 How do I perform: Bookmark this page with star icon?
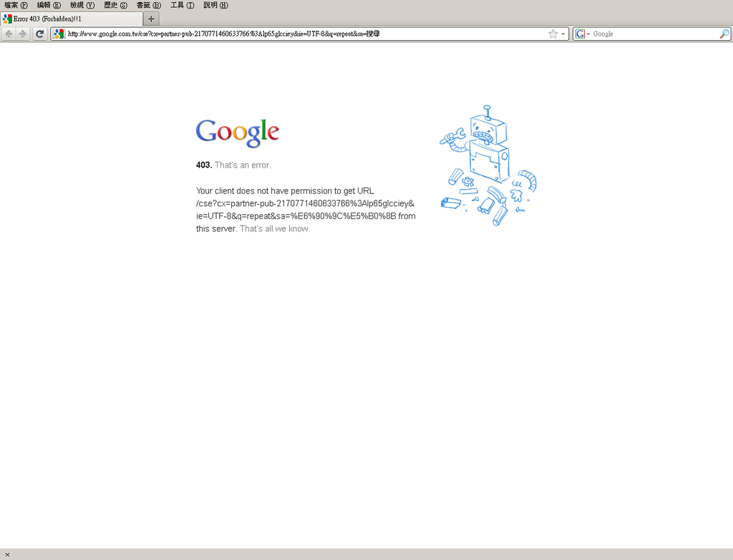click(x=553, y=34)
